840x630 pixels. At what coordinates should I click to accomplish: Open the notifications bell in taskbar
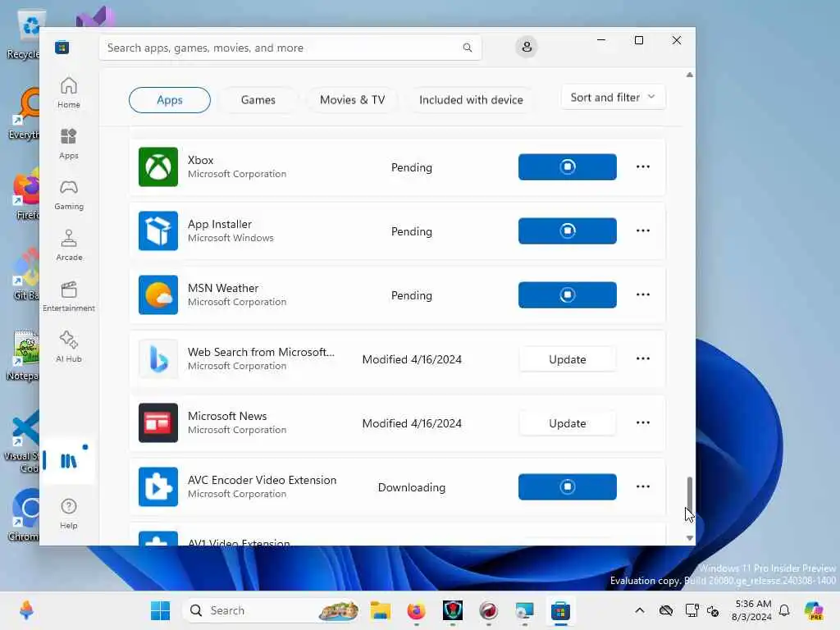click(784, 610)
